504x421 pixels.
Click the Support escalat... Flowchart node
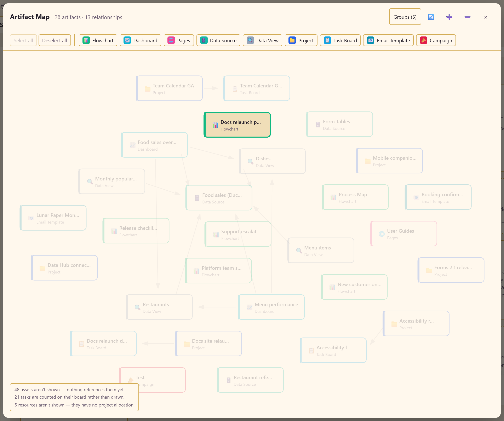click(x=238, y=234)
